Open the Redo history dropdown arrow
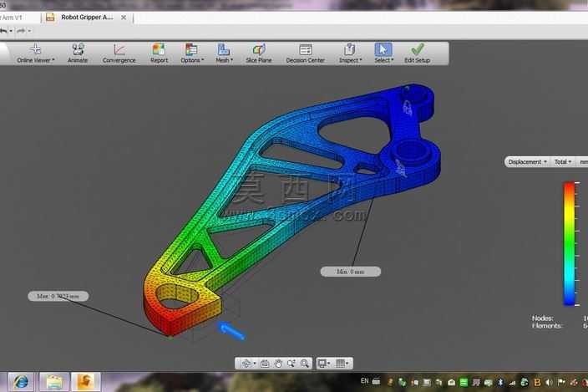This screenshot has width=588, height=392. point(29,31)
